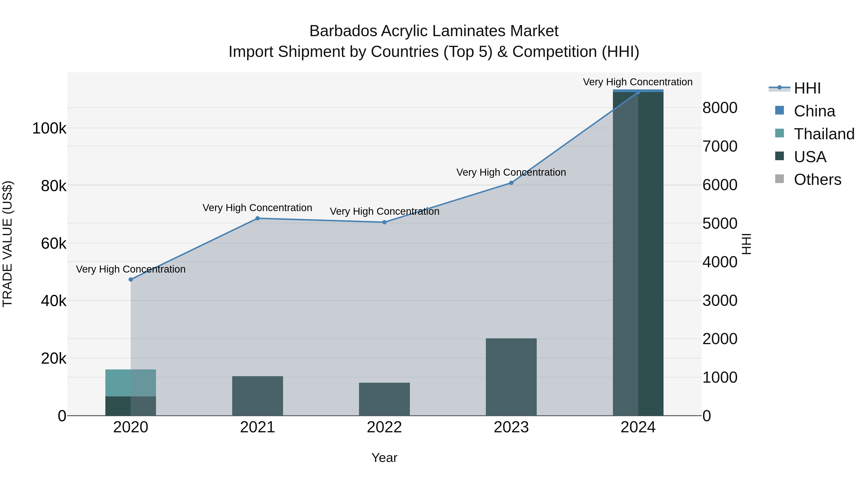Click the Others gray legend swatch
This screenshot has height=488, width=868.
coord(779,179)
